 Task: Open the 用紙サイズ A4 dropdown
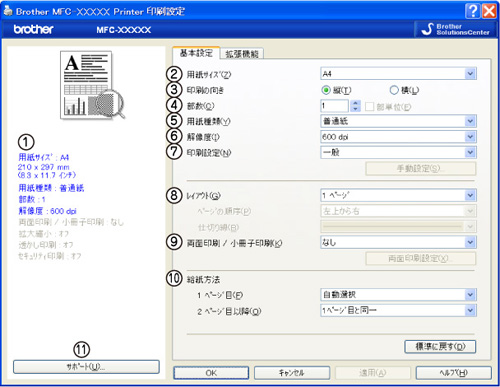[398, 74]
